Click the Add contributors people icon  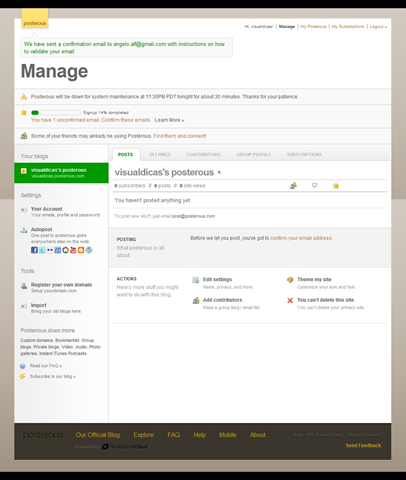pyautogui.click(x=196, y=300)
